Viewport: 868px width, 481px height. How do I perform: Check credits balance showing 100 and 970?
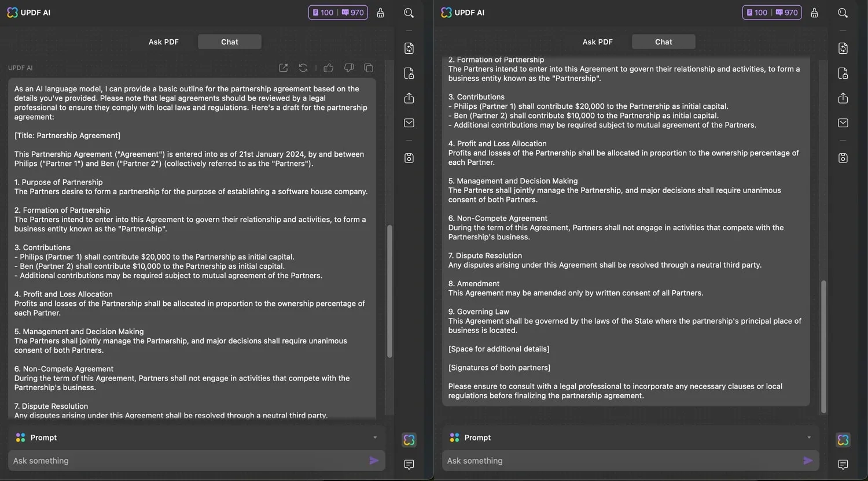pyautogui.click(x=338, y=12)
